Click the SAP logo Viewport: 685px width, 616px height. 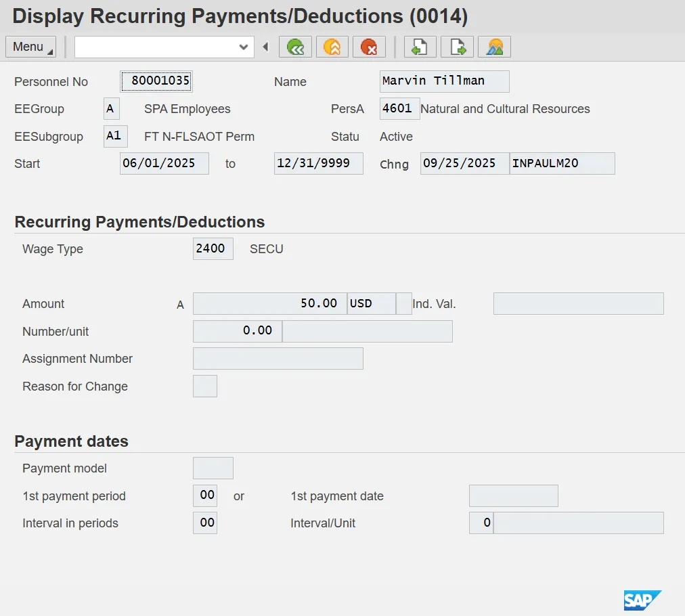[642, 600]
